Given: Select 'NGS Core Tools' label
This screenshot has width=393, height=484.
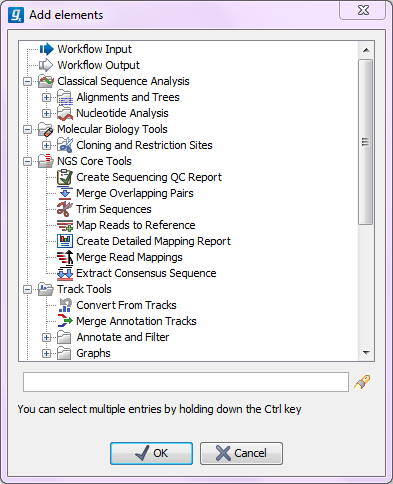Looking at the screenshot, I should tap(94, 161).
